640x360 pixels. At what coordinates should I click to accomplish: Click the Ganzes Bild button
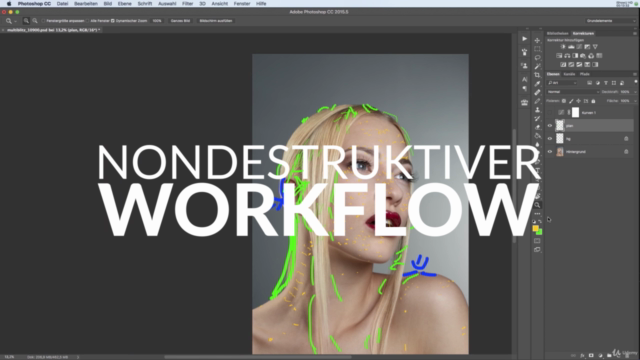tap(180, 21)
